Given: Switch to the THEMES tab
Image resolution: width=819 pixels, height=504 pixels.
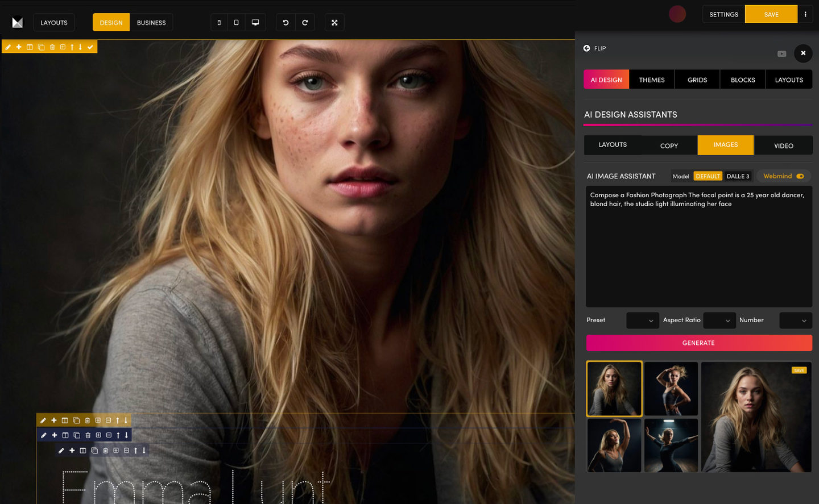Looking at the screenshot, I should [652, 80].
